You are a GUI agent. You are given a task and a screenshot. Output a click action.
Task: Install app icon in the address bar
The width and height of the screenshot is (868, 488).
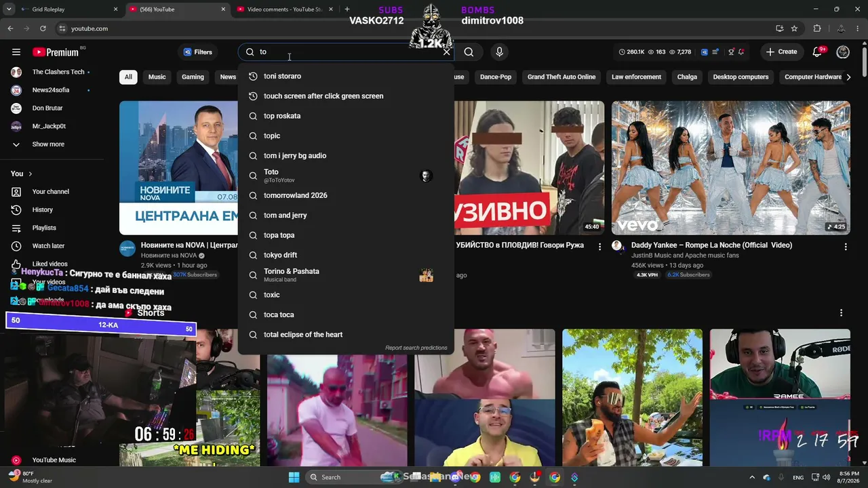779,28
